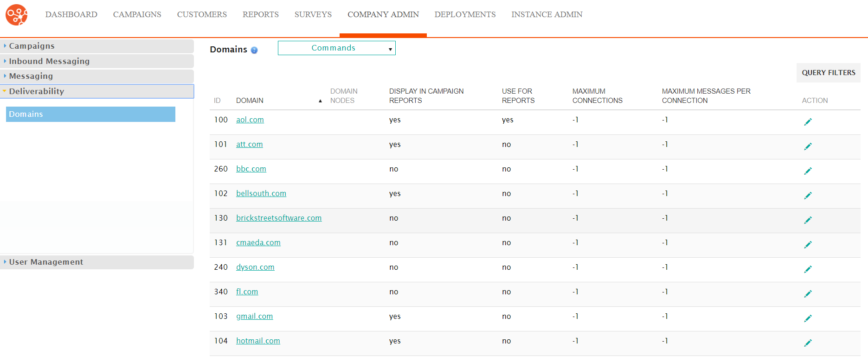Expand the Messaging sidebar section
868x362 pixels.
[97, 76]
